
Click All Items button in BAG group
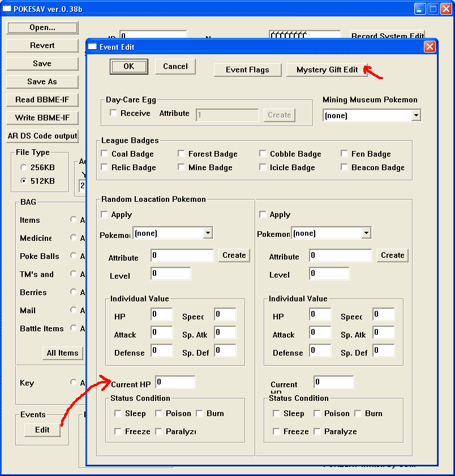pos(63,353)
